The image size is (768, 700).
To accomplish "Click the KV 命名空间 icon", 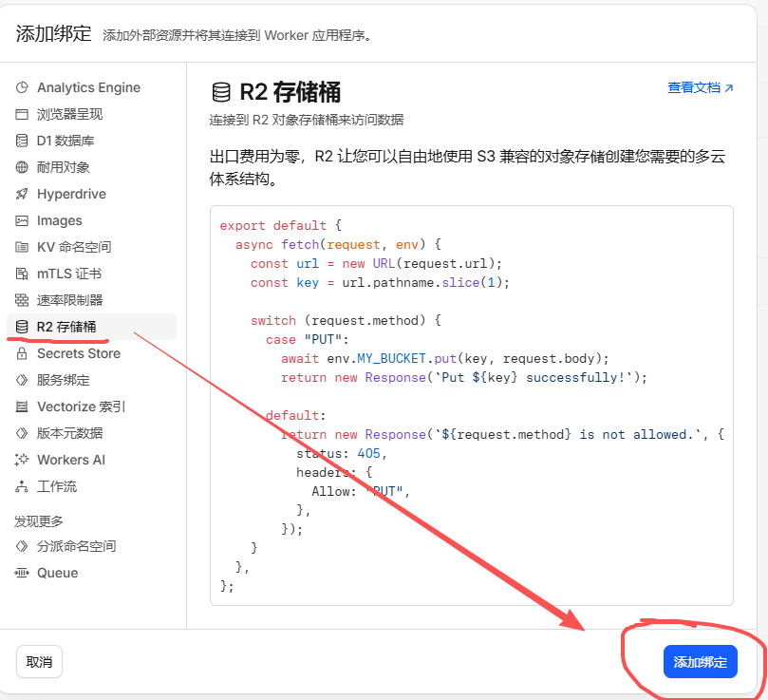I will click(x=22, y=247).
